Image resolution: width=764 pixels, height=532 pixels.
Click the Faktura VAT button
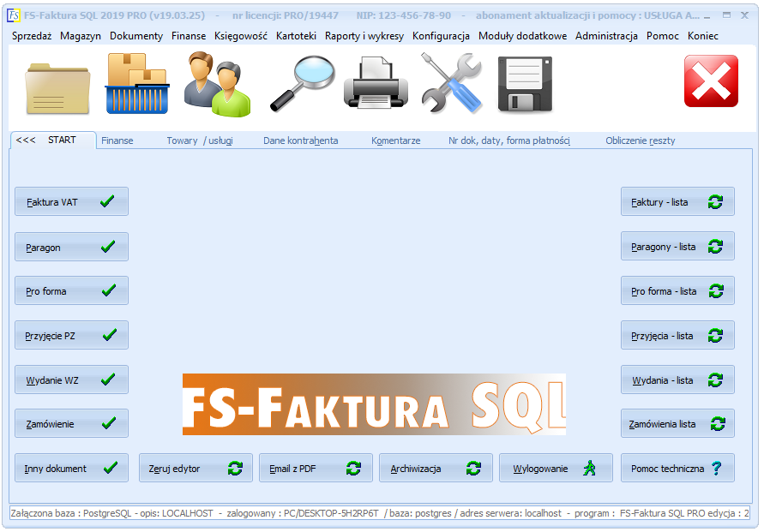72,201
